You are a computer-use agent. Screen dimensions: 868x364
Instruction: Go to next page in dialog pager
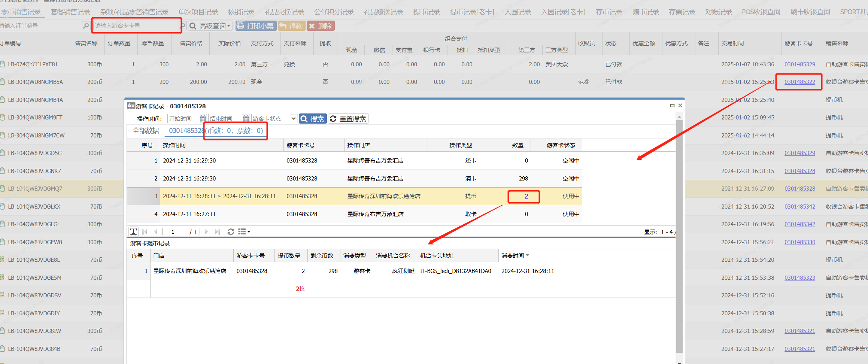(x=206, y=232)
